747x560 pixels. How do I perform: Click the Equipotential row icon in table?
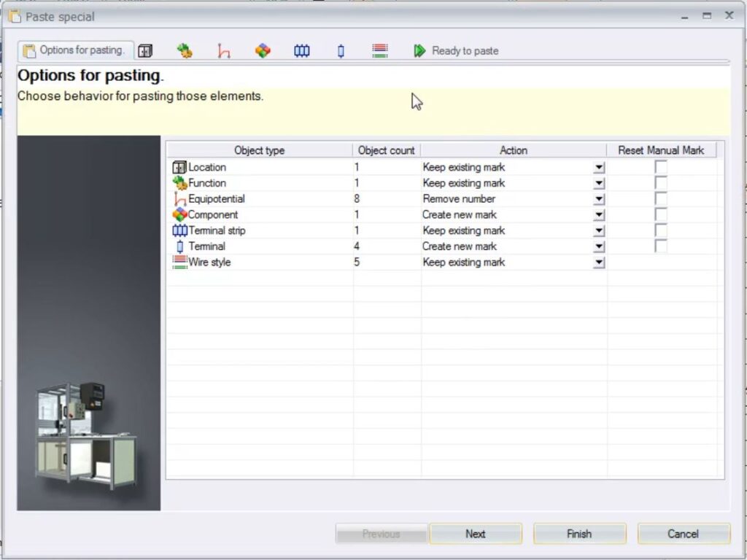tap(179, 199)
